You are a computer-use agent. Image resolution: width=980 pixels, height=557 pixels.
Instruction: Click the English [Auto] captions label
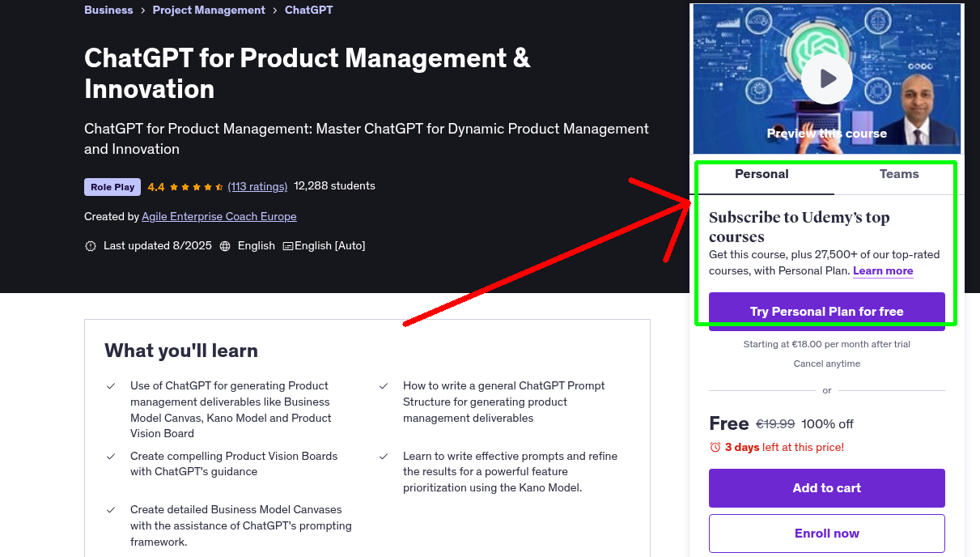tap(330, 245)
